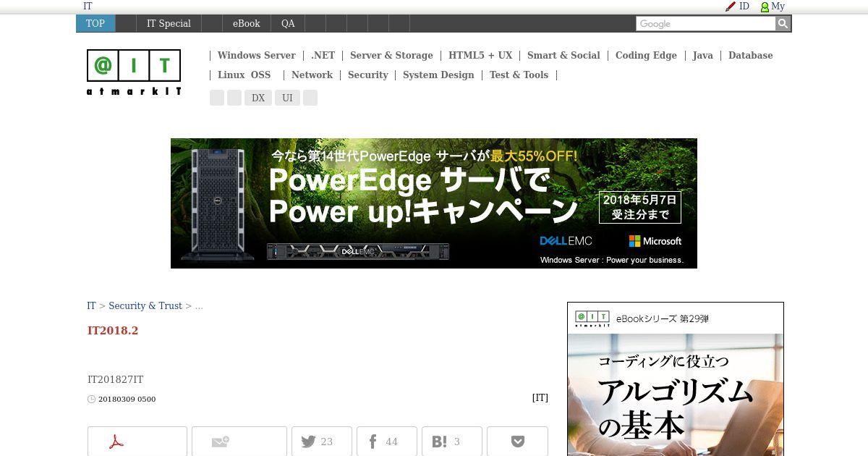Click the 20180309 0500 date text
This screenshot has width=868, height=456.
pyautogui.click(x=127, y=399)
